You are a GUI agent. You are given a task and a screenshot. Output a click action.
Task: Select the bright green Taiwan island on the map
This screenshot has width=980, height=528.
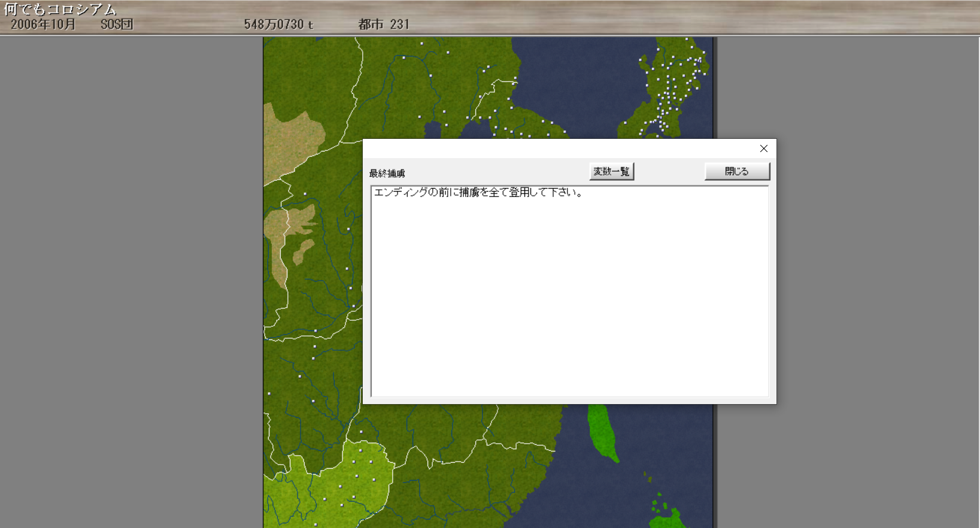click(x=602, y=432)
